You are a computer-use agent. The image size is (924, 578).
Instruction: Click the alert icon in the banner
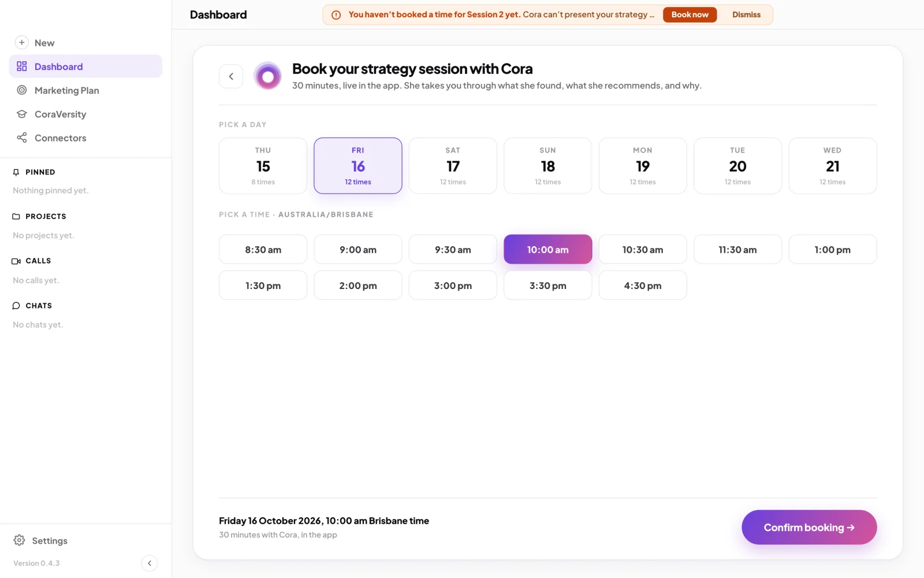coord(336,15)
